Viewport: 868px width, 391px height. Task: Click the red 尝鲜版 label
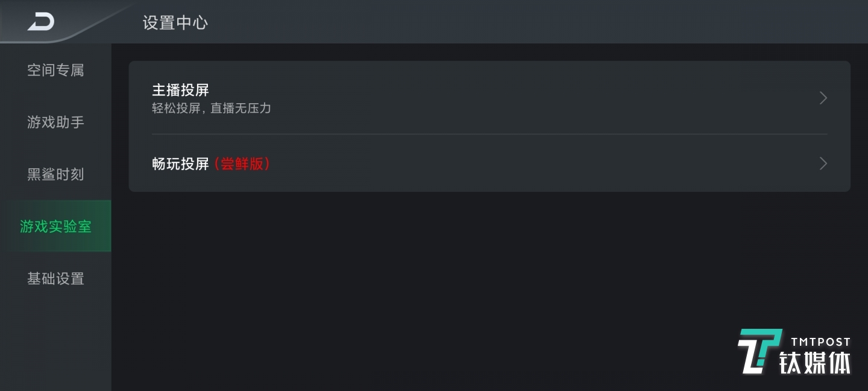(x=242, y=164)
